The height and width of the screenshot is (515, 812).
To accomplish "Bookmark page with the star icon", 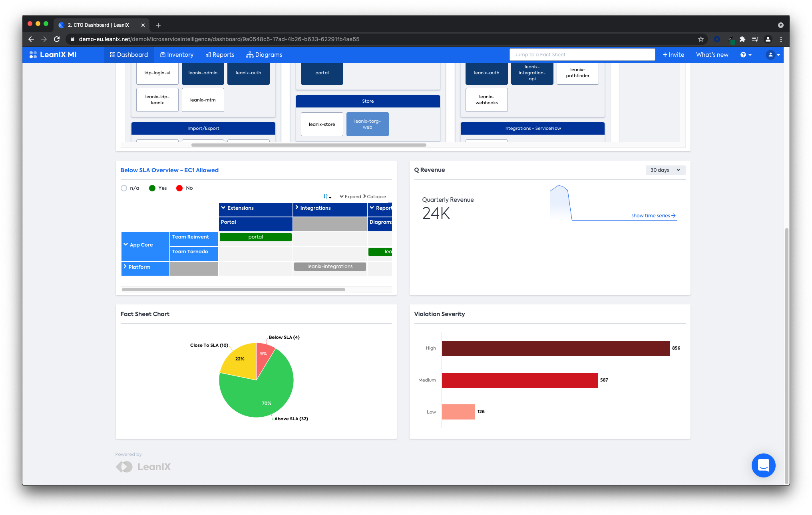I will 701,39.
